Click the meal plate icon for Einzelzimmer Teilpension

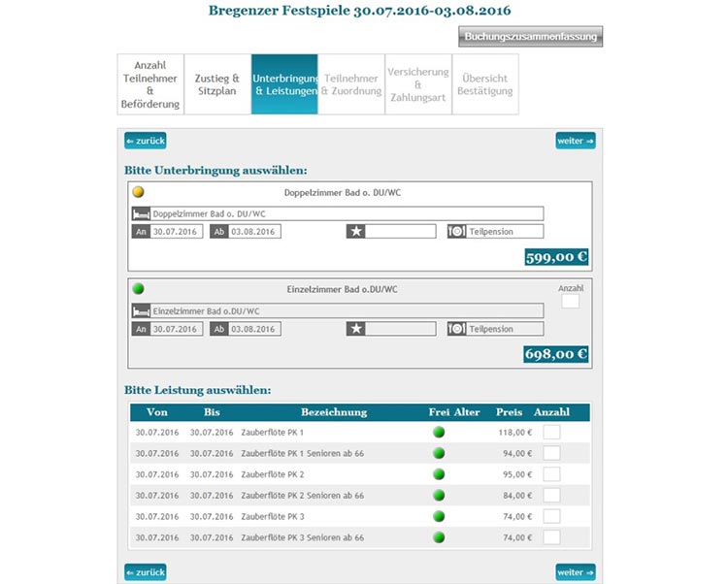pyautogui.click(x=457, y=329)
